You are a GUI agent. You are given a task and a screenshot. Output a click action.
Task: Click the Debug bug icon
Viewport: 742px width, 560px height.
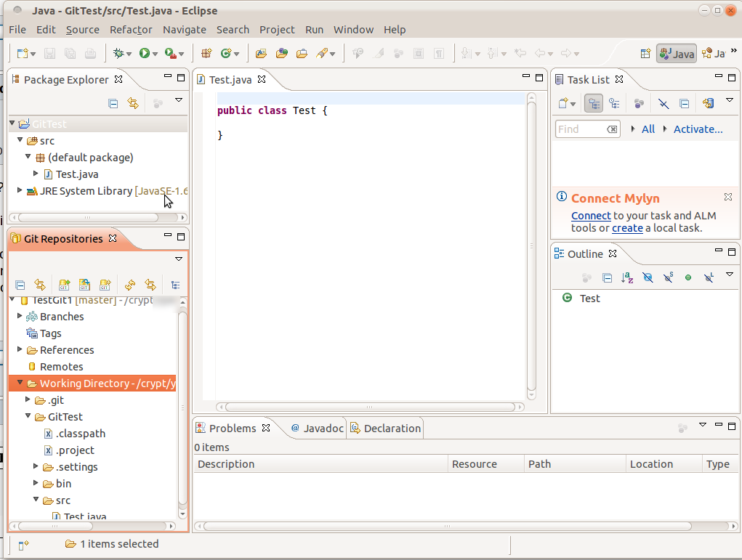[118, 54]
